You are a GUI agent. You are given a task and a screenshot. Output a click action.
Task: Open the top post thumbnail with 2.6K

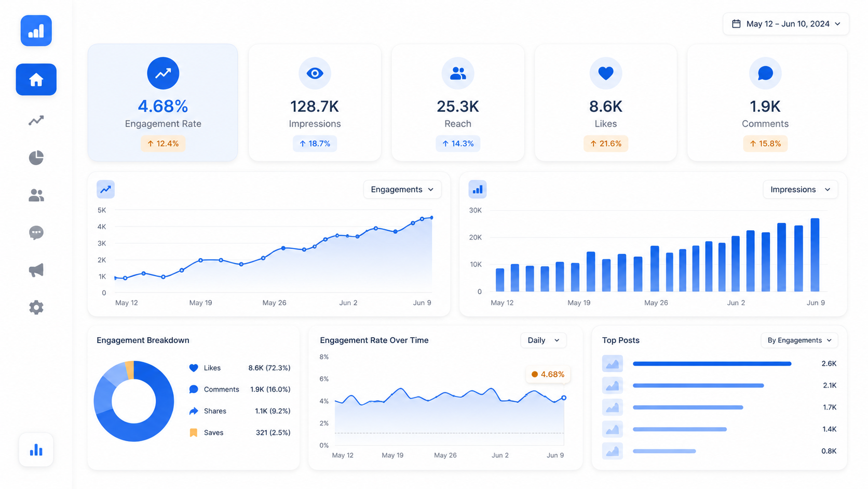[x=612, y=364]
